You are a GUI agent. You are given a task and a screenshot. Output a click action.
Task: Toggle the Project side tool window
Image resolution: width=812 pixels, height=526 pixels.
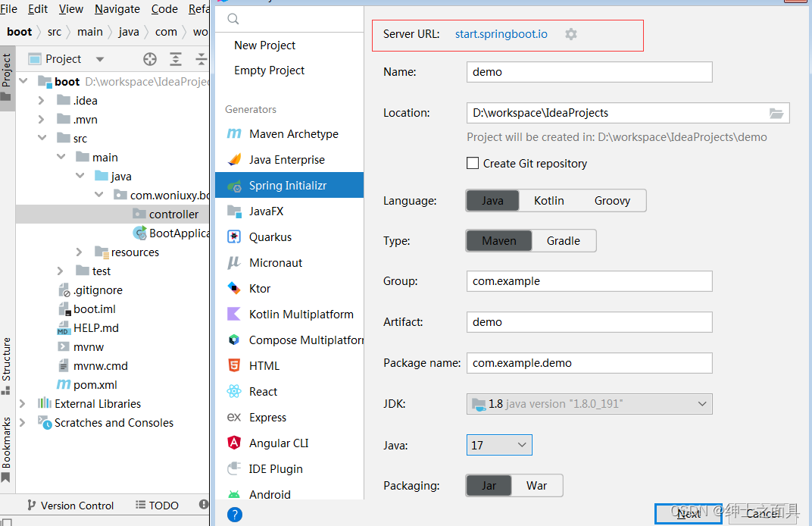[6, 77]
